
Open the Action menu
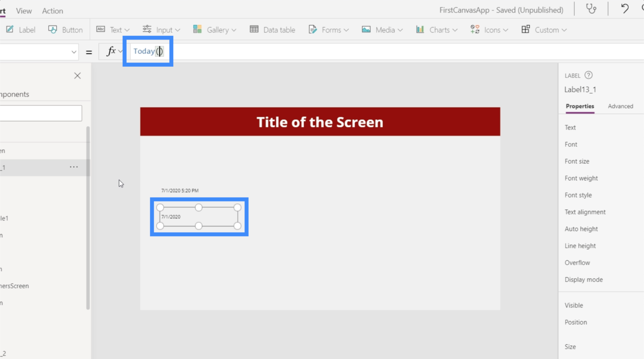click(x=53, y=11)
